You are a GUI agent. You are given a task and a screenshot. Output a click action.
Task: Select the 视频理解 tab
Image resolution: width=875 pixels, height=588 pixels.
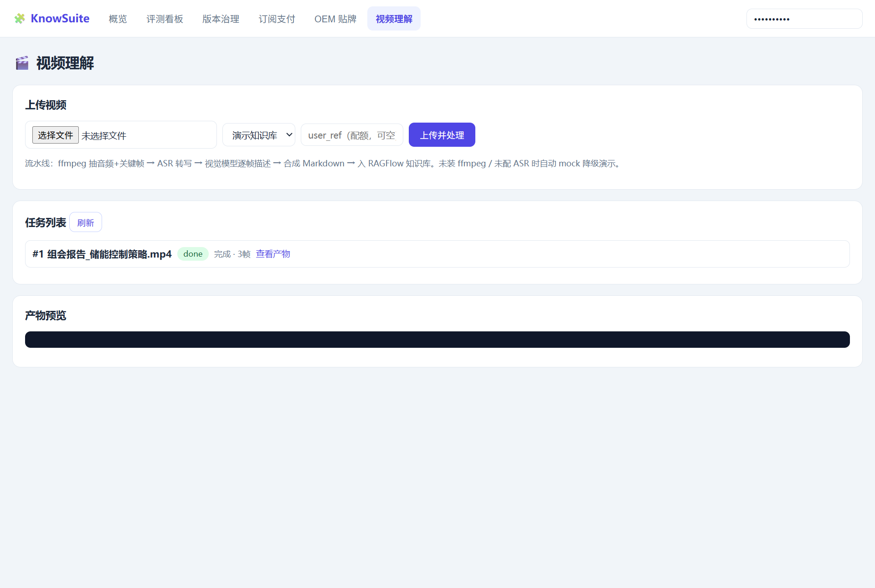click(x=394, y=19)
